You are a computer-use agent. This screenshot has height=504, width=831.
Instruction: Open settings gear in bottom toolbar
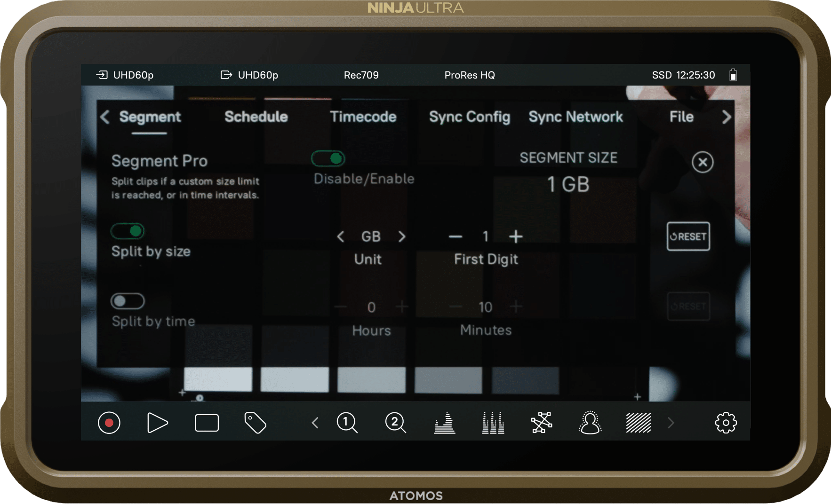tap(726, 423)
